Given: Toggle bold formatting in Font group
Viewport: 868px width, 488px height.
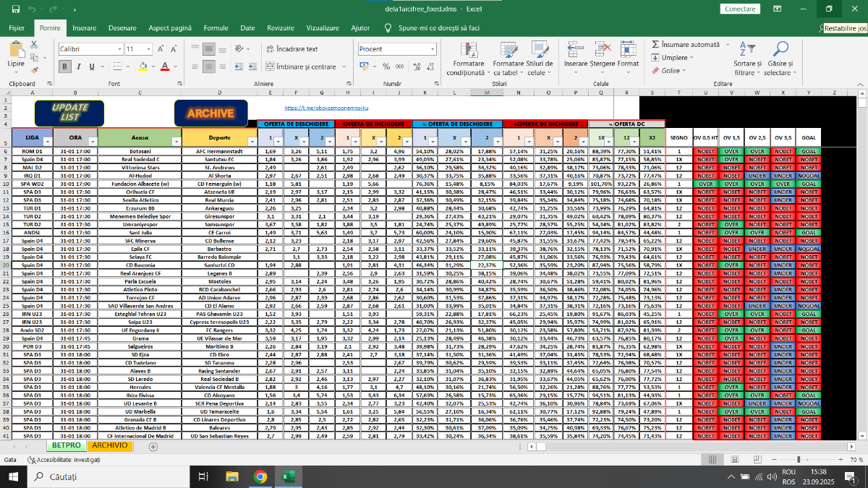Looking at the screenshot, I should pyautogui.click(x=64, y=67).
